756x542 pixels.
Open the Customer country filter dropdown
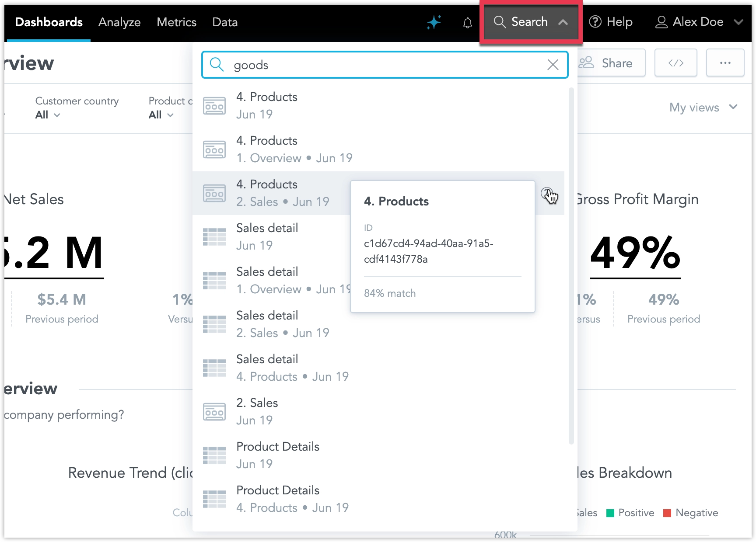coord(47,115)
